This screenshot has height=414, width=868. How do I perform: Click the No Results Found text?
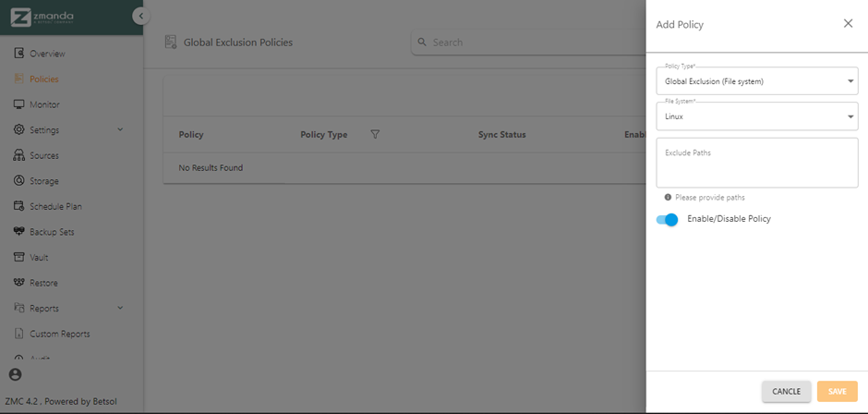click(x=211, y=168)
